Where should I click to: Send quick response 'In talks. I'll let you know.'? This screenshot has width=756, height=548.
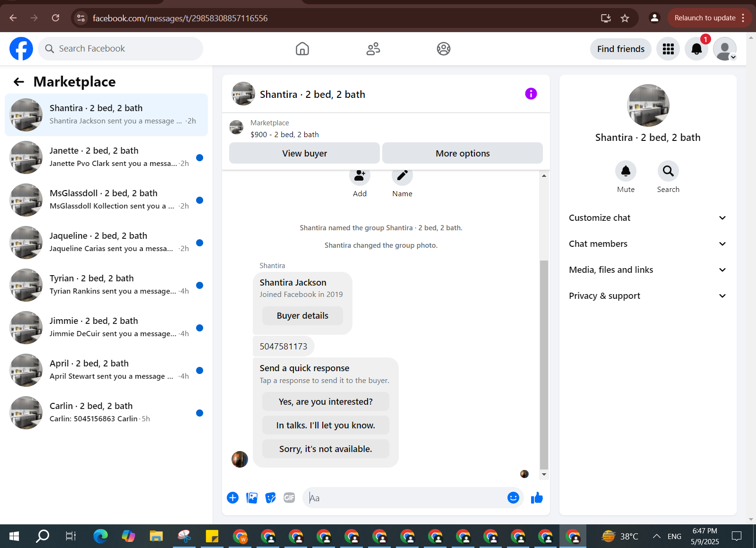(x=326, y=425)
